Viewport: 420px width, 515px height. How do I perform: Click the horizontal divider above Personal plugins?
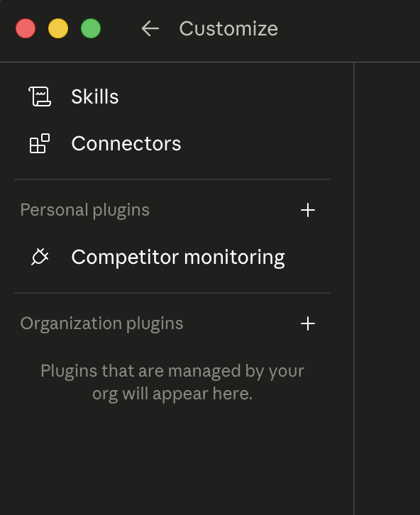pyautogui.click(x=172, y=179)
